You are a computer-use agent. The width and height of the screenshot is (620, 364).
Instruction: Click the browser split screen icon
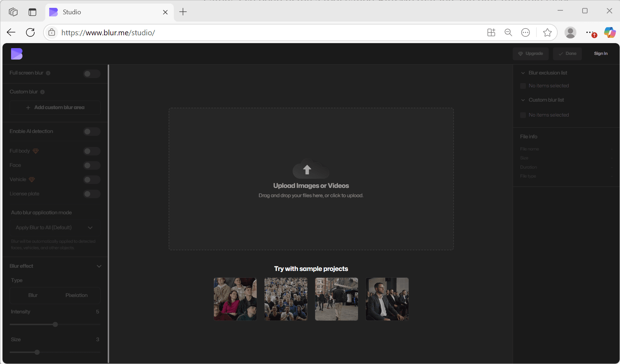click(32, 12)
